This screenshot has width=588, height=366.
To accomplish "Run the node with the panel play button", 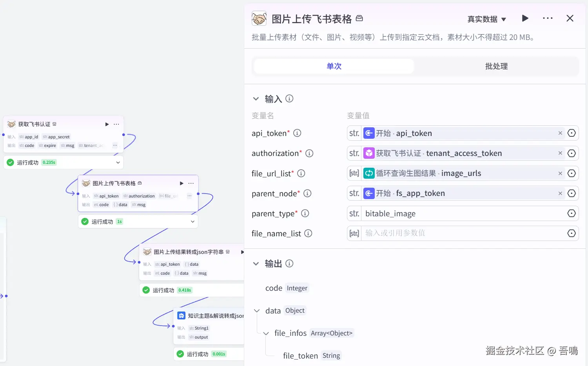I will point(525,18).
